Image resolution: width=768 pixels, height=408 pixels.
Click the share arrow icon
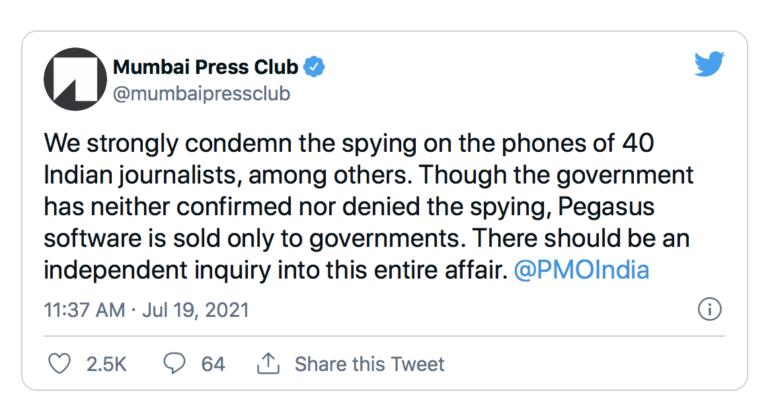coord(267,363)
